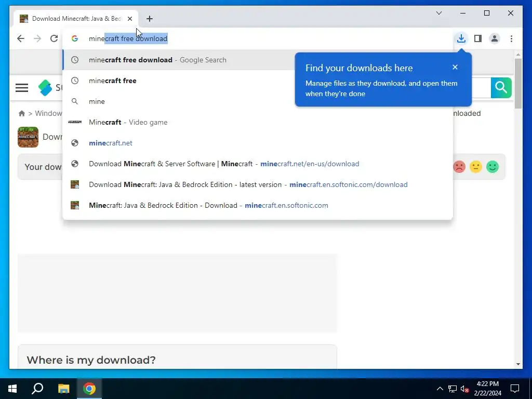Click the Softonic logo

click(x=50, y=88)
